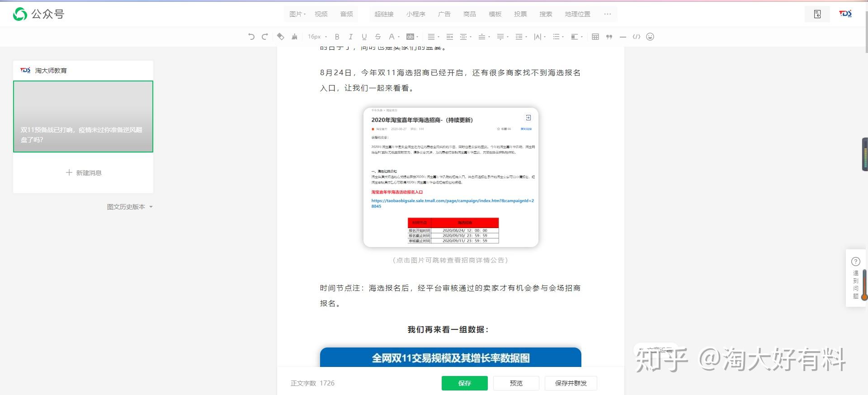The image size is (868, 395).
Task: Click the 公众号 logo
Action: [x=38, y=14]
